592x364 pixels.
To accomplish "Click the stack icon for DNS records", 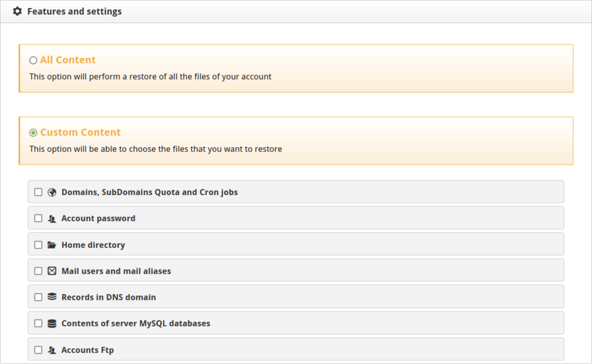I will [x=52, y=297].
